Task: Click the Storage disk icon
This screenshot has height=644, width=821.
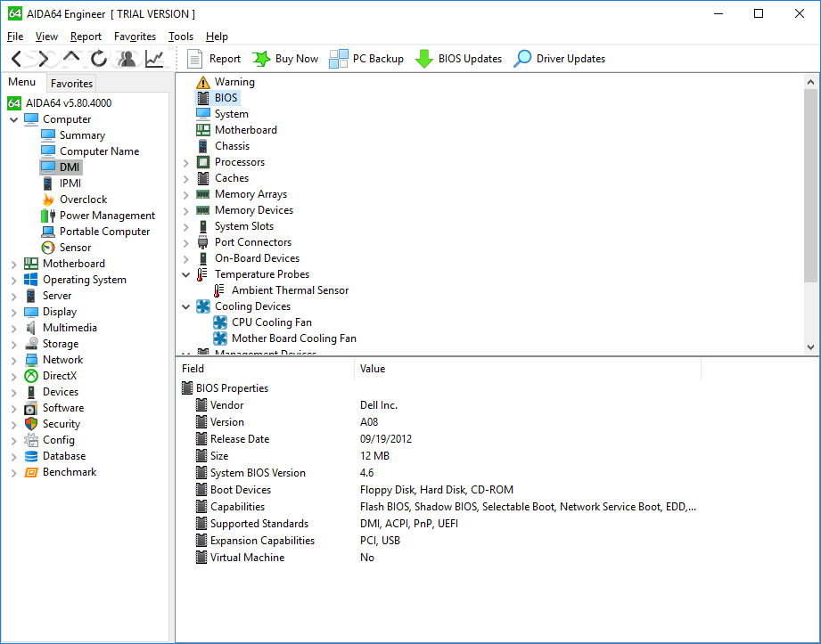Action: 31,344
